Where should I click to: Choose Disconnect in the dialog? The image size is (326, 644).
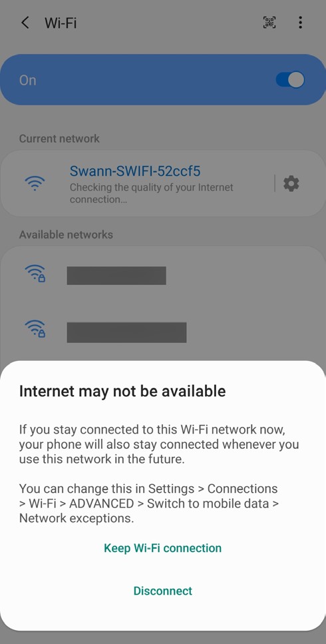(x=163, y=591)
